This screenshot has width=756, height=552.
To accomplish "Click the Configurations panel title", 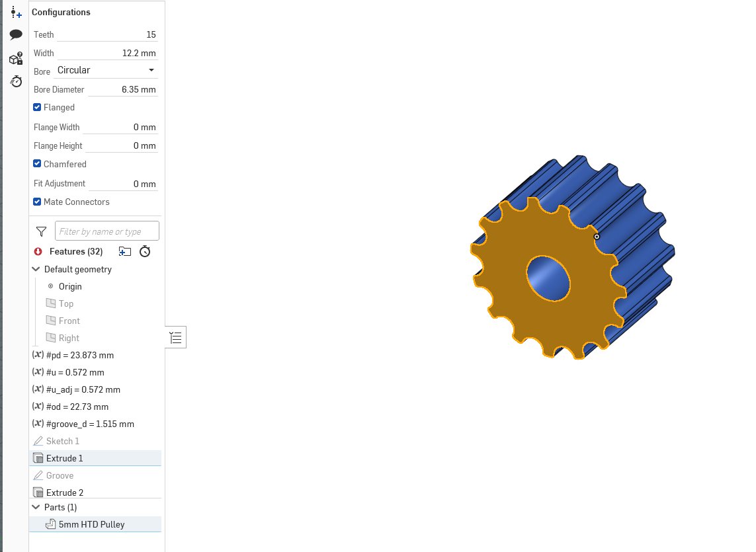I will (61, 12).
